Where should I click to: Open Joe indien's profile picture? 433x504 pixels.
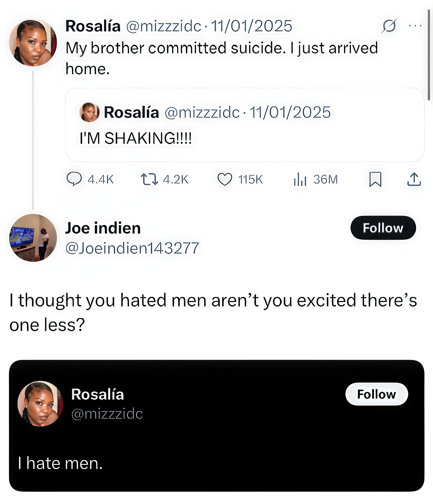(x=33, y=238)
